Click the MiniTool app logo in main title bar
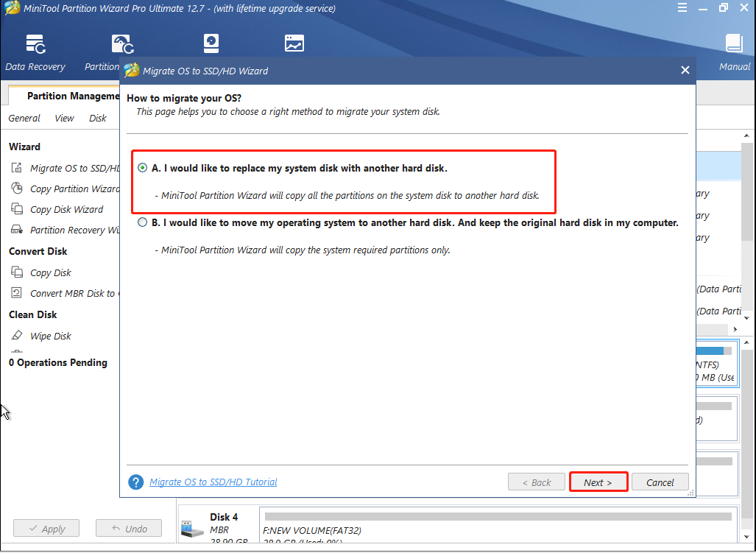756x553 pixels. pyautogui.click(x=12, y=8)
